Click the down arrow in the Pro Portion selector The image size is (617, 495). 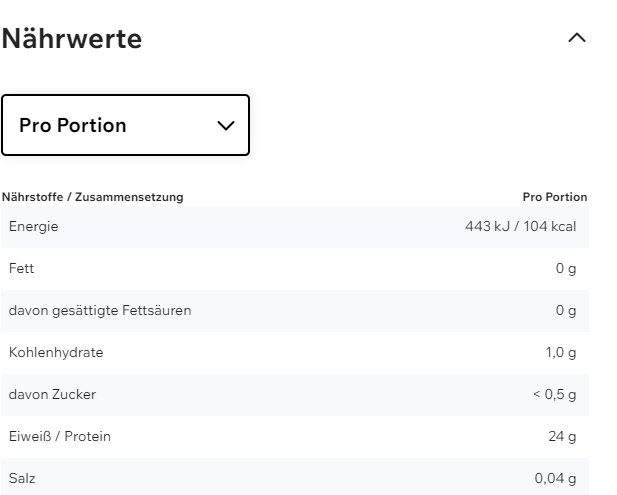(x=226, y=126)
